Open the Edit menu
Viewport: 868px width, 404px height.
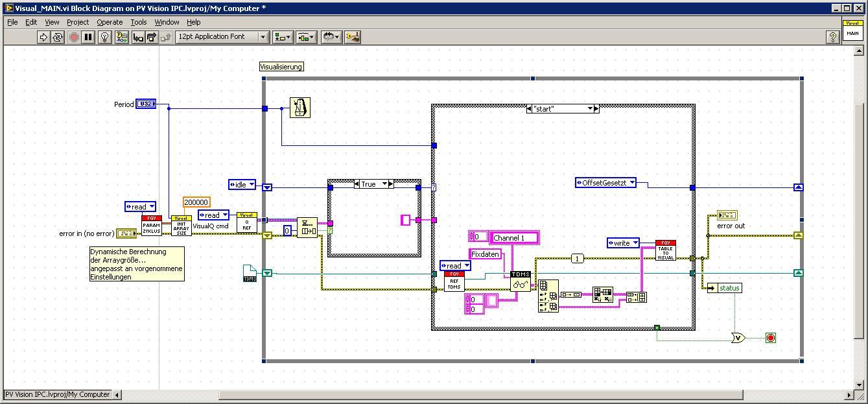(31, 22)
